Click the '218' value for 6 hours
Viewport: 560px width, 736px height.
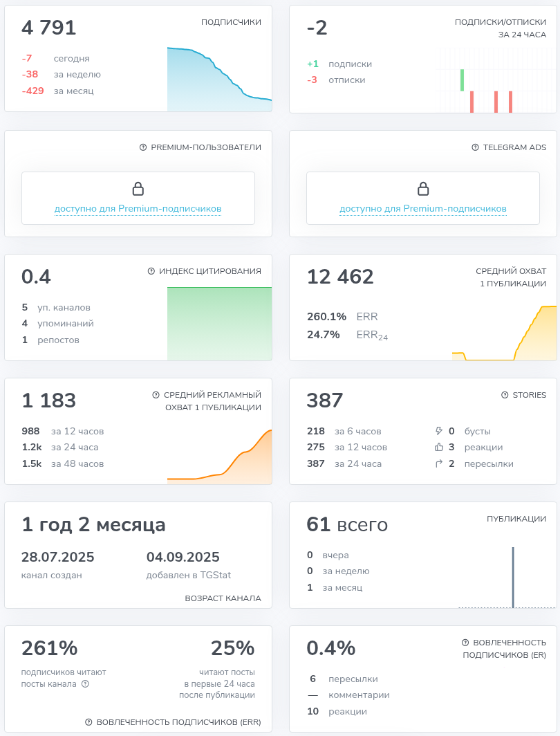316,431
